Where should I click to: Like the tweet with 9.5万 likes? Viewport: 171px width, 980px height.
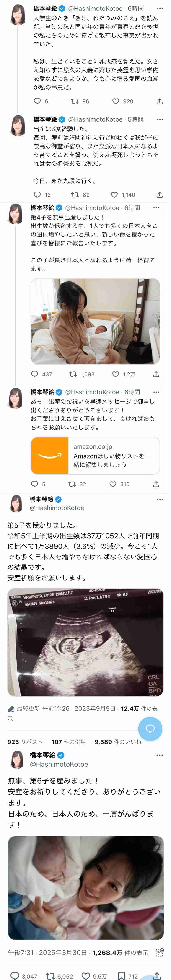(x=86, y=973)
